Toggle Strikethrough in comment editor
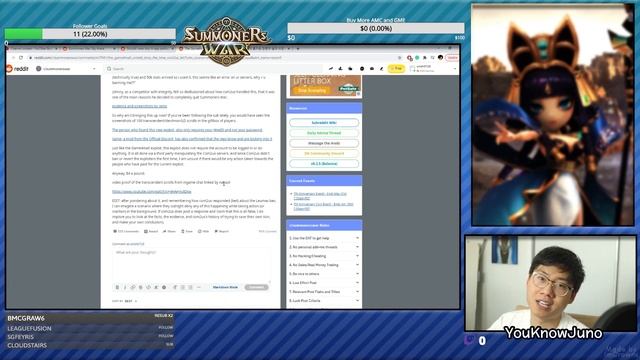Image resolution: width=640 pixels, height=360 pixels. pos(140,287)
